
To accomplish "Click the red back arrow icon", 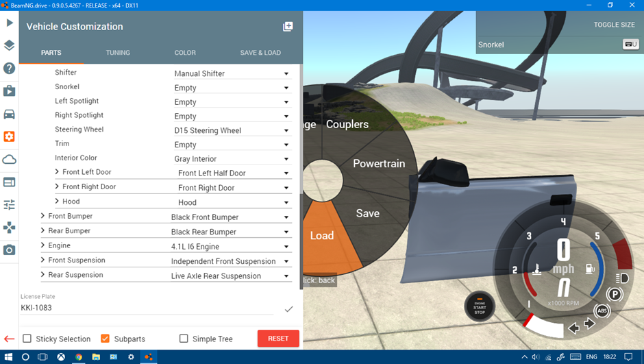I will click(x=9, y=339).
